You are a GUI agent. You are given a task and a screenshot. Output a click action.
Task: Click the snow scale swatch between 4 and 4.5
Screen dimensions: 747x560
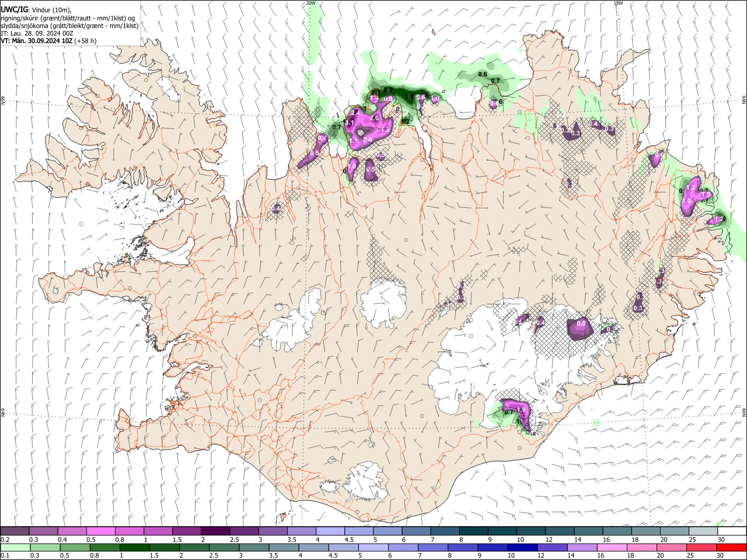[330, 531]
